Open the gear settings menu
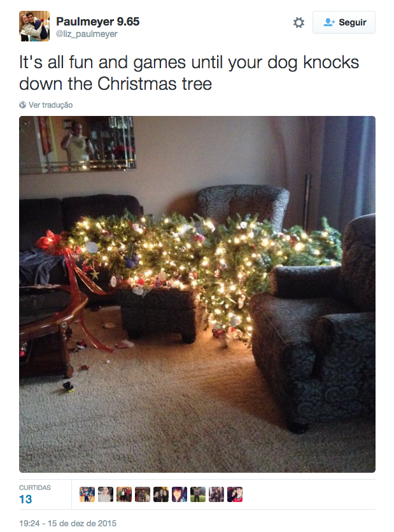 tap(299, 23)
